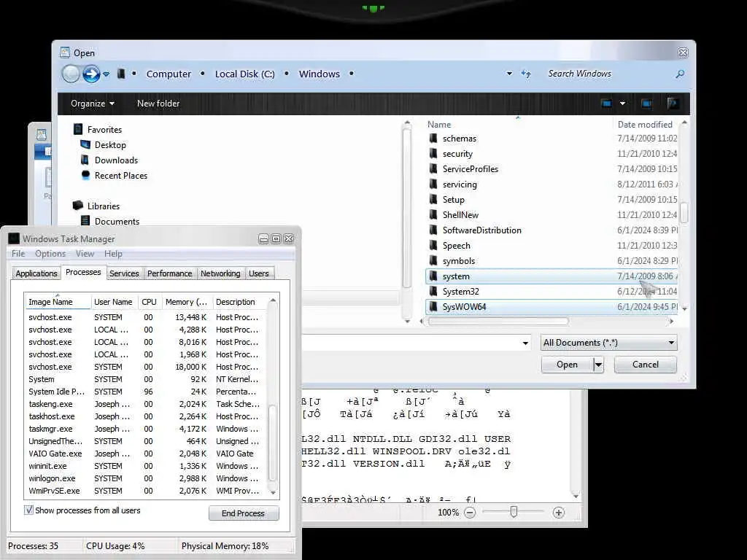This screenshot has height=560, width=747.
Task: Click the Speech folder icon
Action: coord(433,245)
